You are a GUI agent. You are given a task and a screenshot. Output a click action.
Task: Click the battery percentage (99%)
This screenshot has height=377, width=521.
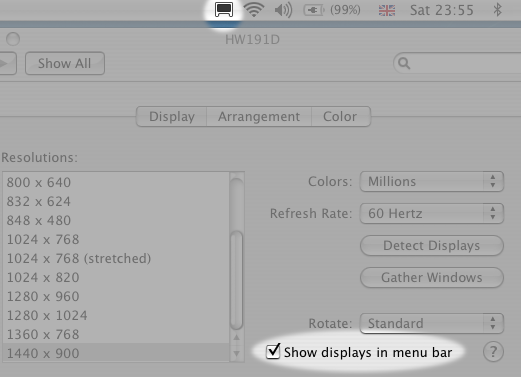click(345, 10)
